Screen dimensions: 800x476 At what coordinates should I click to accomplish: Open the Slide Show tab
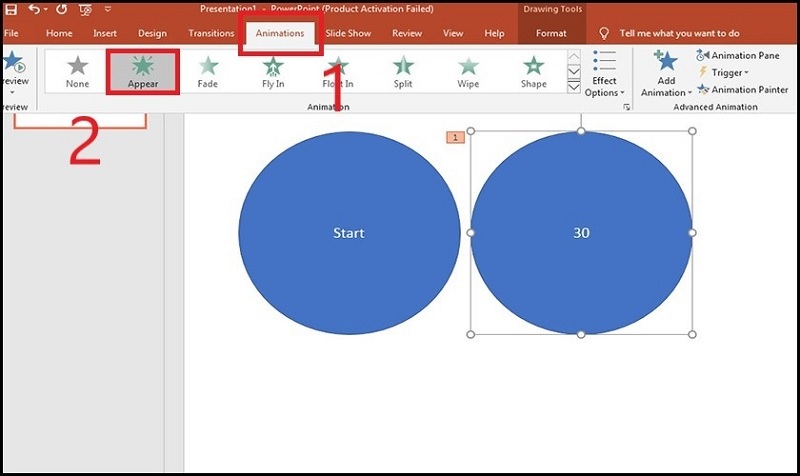pyautogui.click(x=349, y=33)
